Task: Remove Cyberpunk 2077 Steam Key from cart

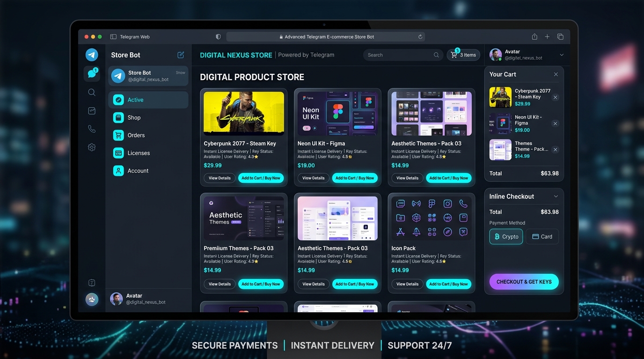Action: (x=555, y=97)
